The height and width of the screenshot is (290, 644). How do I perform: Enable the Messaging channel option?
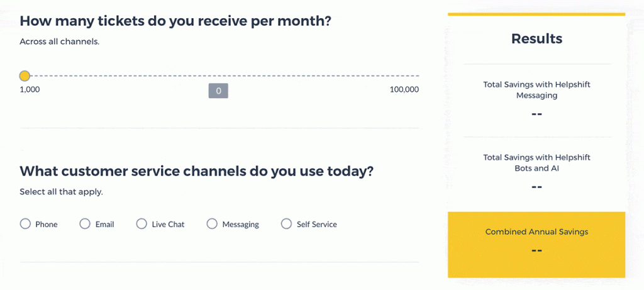pyautogui.click(x=212, y=224)
